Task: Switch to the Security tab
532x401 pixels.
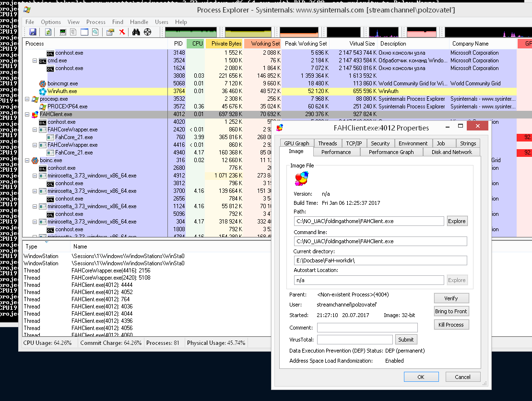Action: pyautogui.click(x=380, y=143)
